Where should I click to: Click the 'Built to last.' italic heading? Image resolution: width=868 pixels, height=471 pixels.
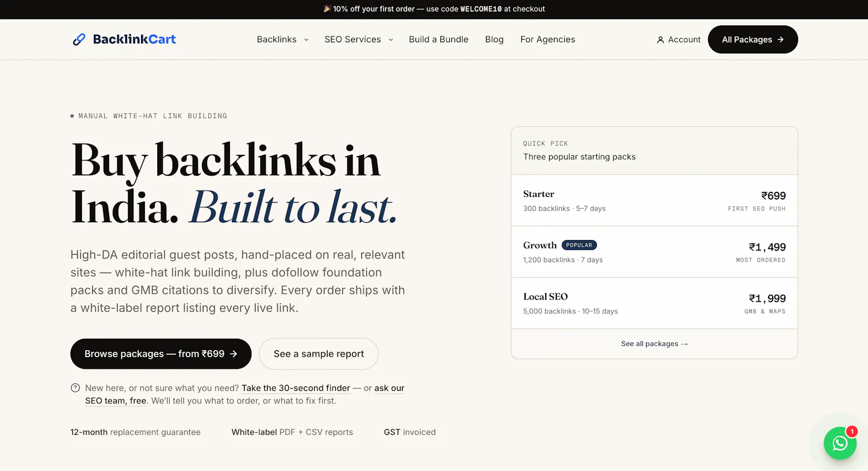pyautogui.click(x=293, y=207)
